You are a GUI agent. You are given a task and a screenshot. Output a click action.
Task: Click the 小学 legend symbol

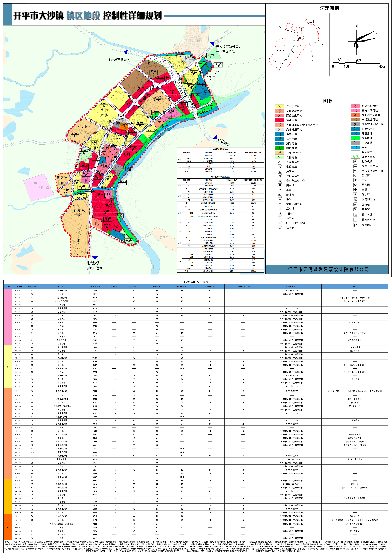280,190
